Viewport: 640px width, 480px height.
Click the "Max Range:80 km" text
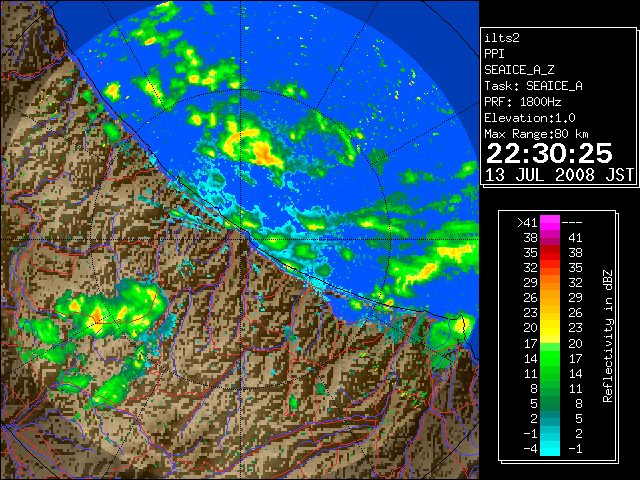click(536, 134)
